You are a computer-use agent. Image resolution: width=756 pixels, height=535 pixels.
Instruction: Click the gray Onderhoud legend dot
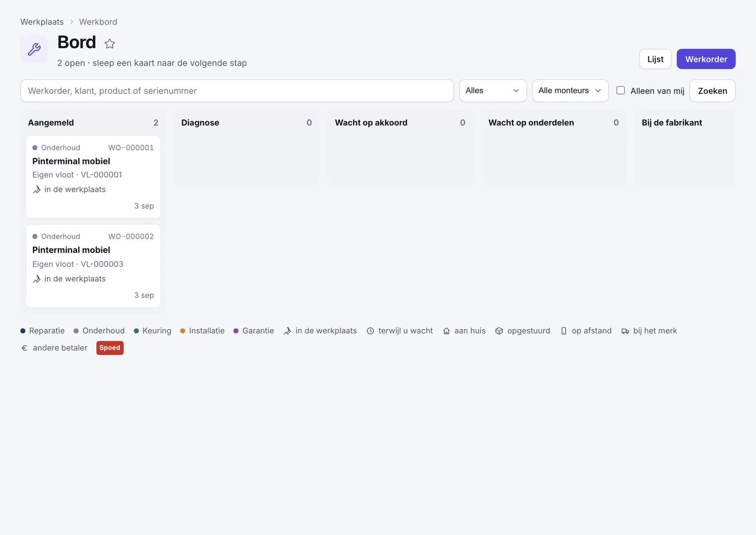point(76,331)
